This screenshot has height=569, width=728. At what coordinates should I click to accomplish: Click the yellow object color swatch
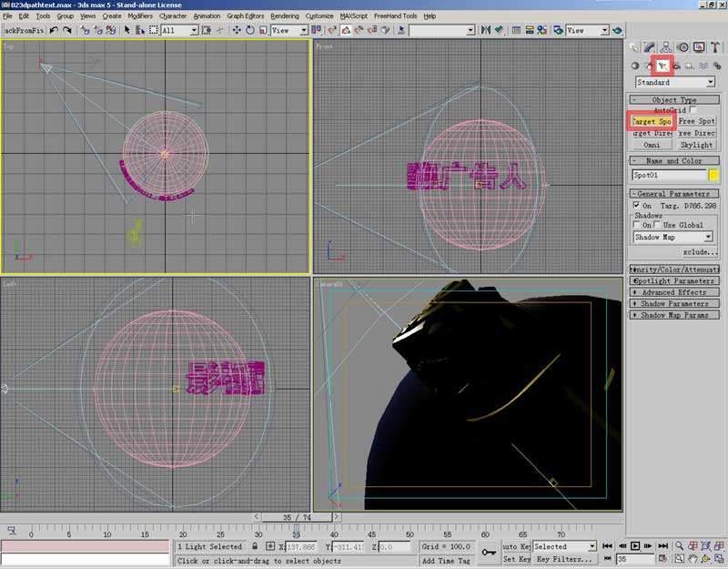[714, 175]
